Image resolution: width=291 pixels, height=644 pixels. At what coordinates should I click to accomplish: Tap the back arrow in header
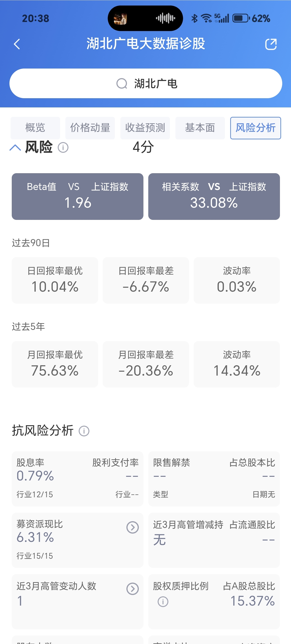pyautogui.click(x=17, y=44)
